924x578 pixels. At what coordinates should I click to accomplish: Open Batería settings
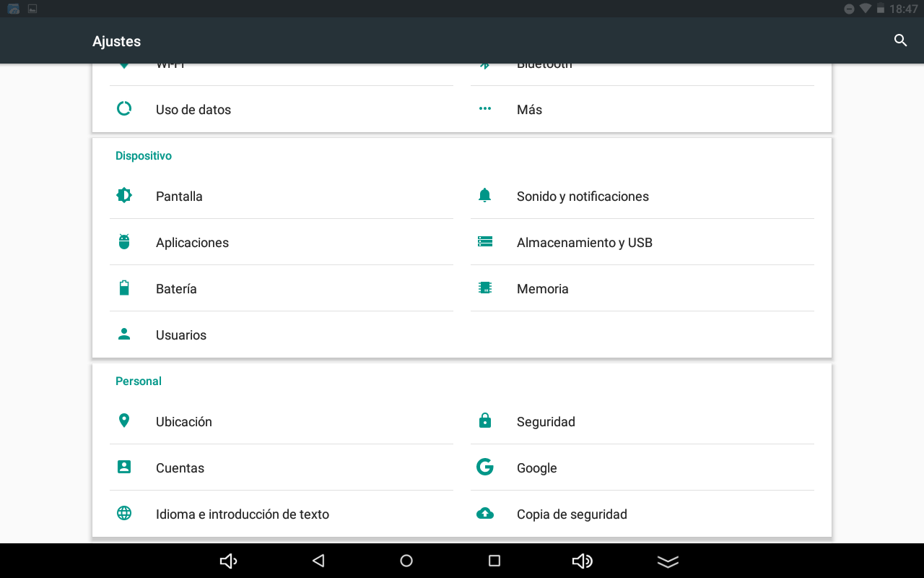click(282, 288)
